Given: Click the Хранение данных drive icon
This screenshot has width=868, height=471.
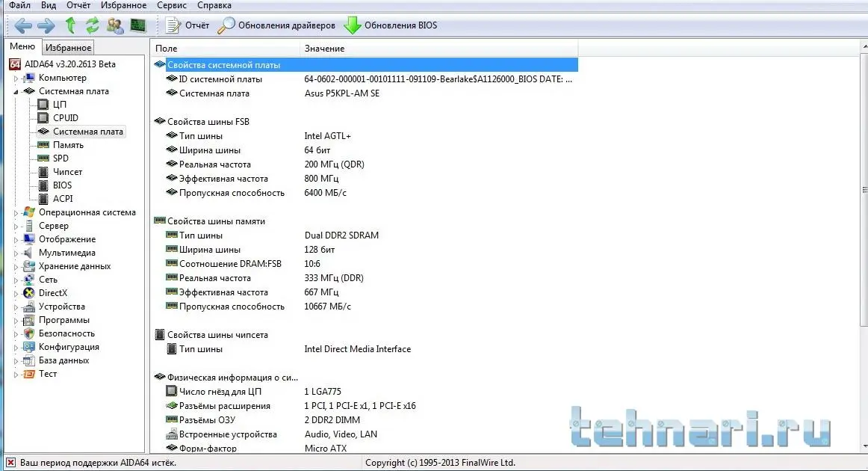Looking at the screenshot, I should coord(29,266).
